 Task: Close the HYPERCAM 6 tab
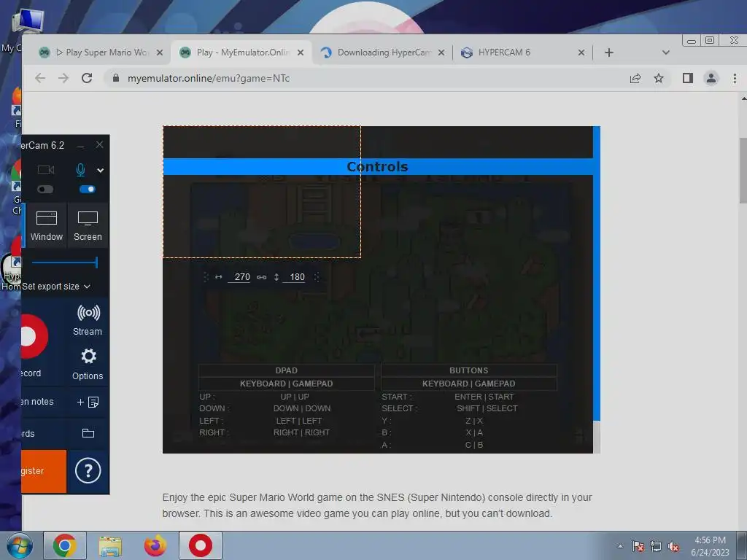(581, 52)
